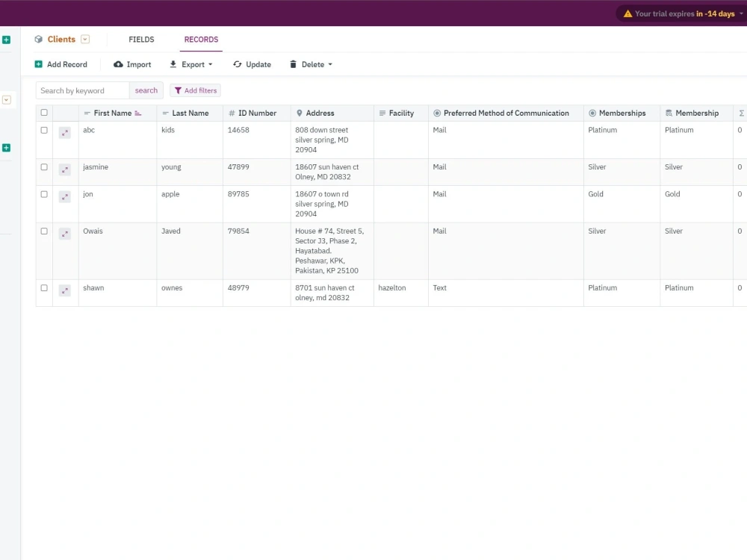Switch to the RECORDS tab
The image size is (747, 560).
click(x=200, y=40)
